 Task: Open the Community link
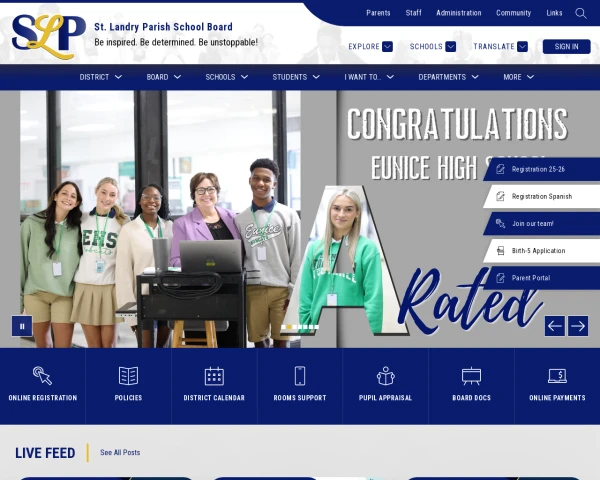coord(514,13)
